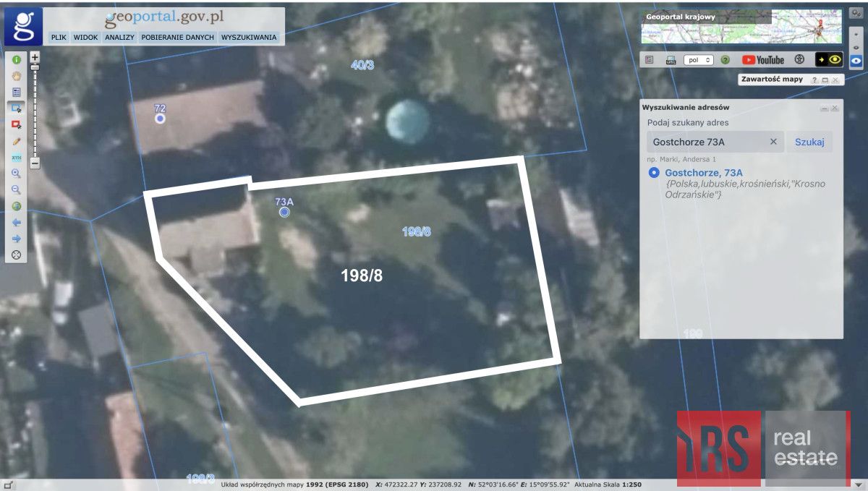This screenshot has width=868, height=491.
Task: Select the blue highlighted eye visibility option
Action: point(856,61)
